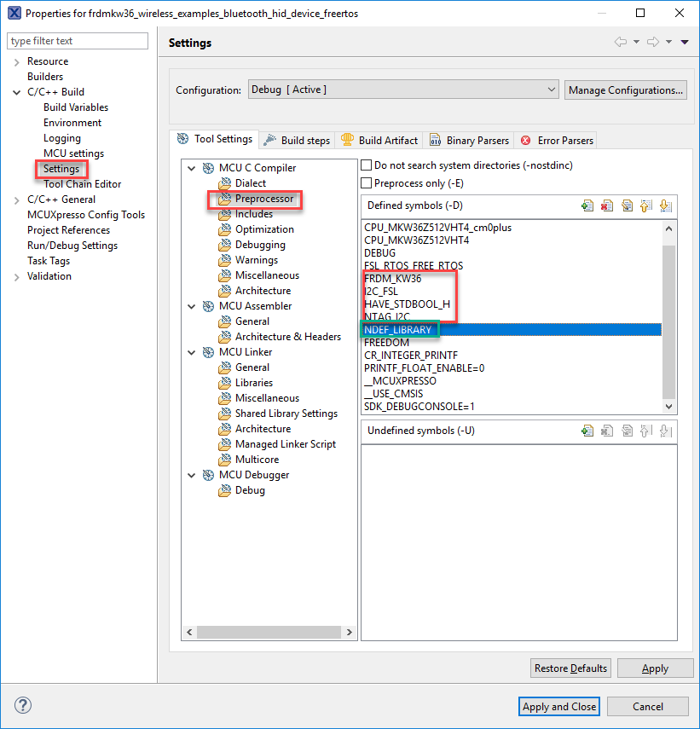Click the tool tree scroll right arrow
Image resolution: width=700 pixels, height=729 pixels.
[350, 633]
